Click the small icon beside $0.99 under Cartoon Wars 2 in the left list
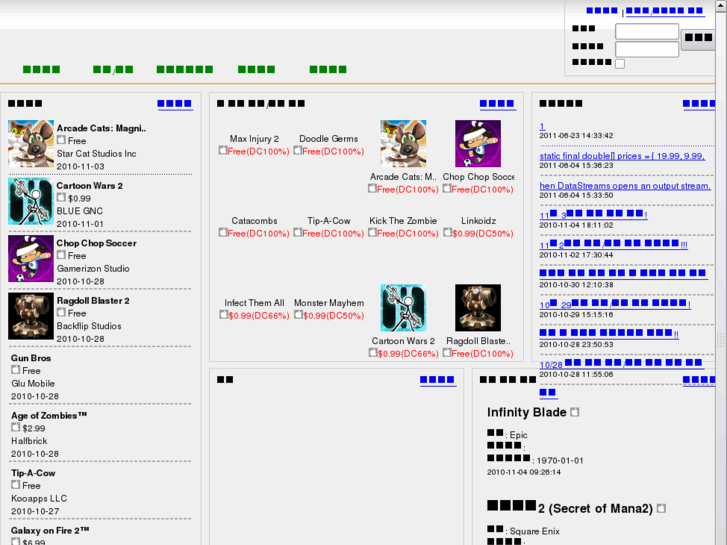Screen dimensions: 727x545 (61, 197)
